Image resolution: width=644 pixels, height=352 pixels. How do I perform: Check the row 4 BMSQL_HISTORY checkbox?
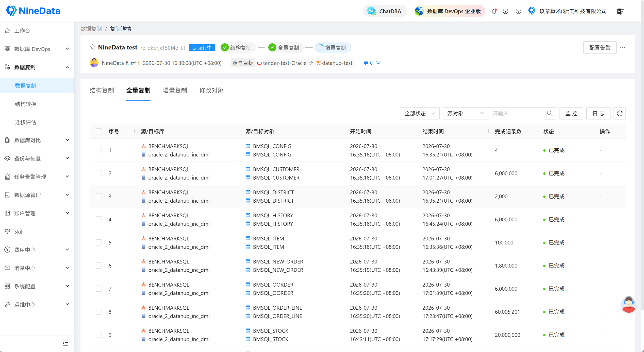[99, 219]
